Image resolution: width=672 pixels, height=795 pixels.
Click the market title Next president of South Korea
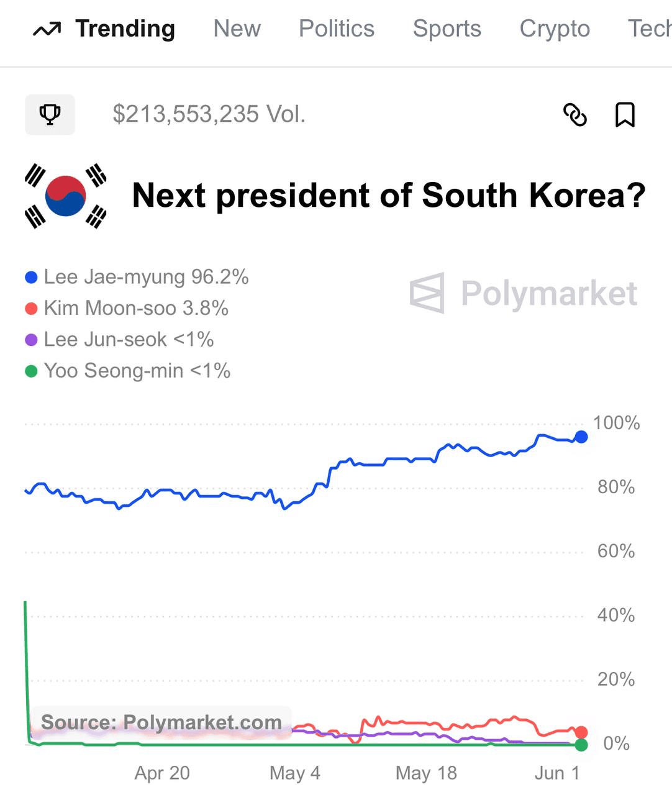(389, 196)
